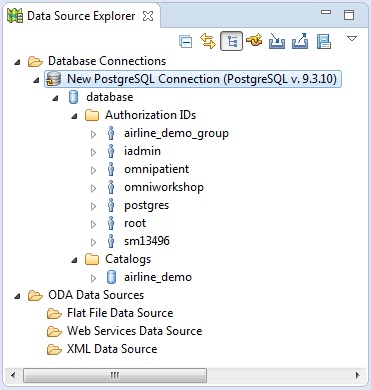Toggle the Show Category tree button

pos(231,41)
